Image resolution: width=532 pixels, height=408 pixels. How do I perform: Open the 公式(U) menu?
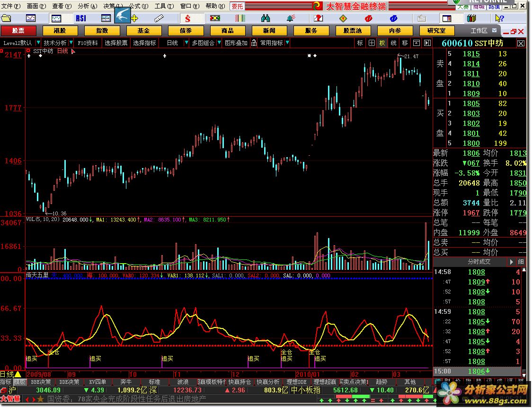point(138,6)
